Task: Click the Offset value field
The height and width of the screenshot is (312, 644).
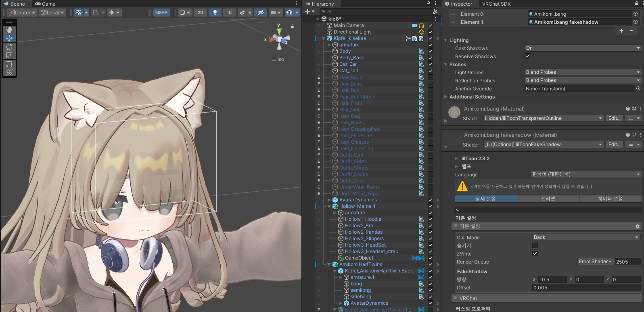Action: pos(586,288)
